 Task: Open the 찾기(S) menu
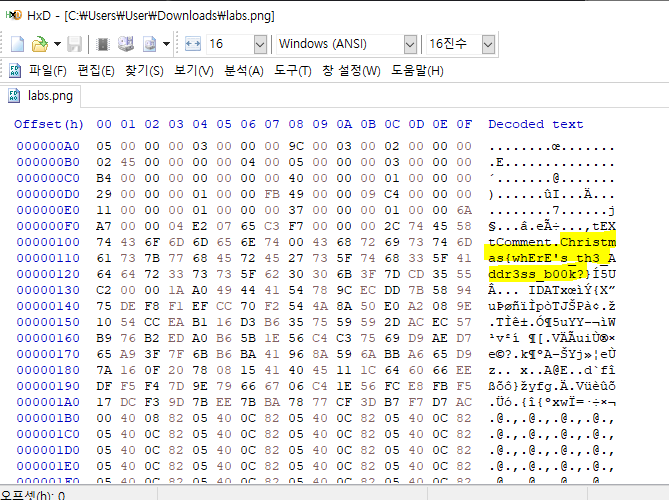pyautogui.click(x=144, y=70)
